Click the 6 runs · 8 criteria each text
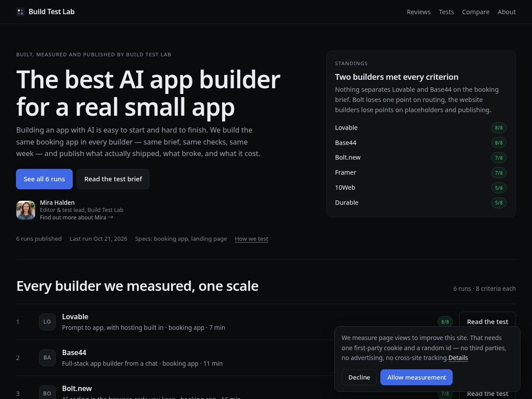Viewport: 532px width, 399px height. tap(485, 289)
